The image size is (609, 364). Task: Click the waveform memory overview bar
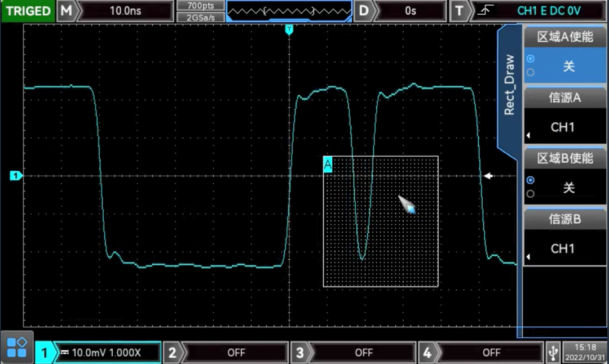[x=289, y=11]
